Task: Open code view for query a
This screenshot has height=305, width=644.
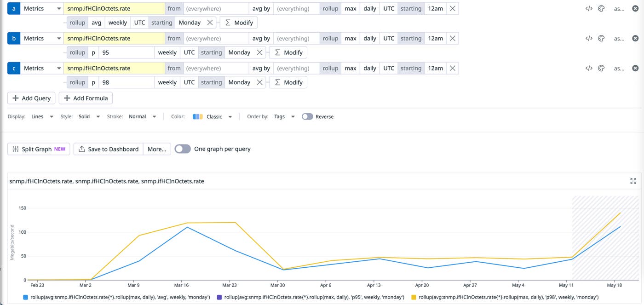Action: click(x=589, y=8)
